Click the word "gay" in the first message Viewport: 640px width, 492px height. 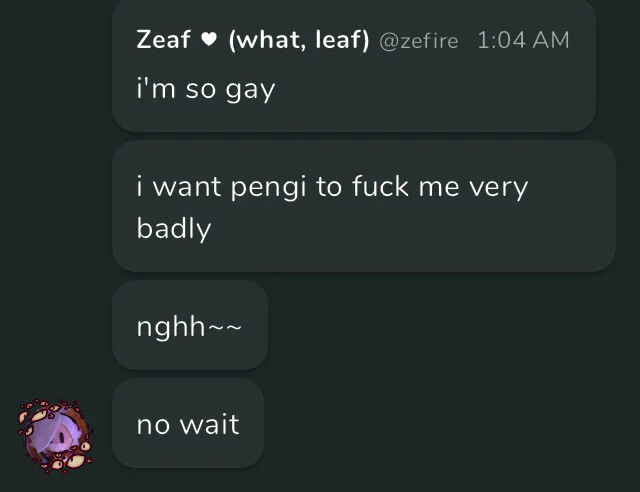pos(250,90)
